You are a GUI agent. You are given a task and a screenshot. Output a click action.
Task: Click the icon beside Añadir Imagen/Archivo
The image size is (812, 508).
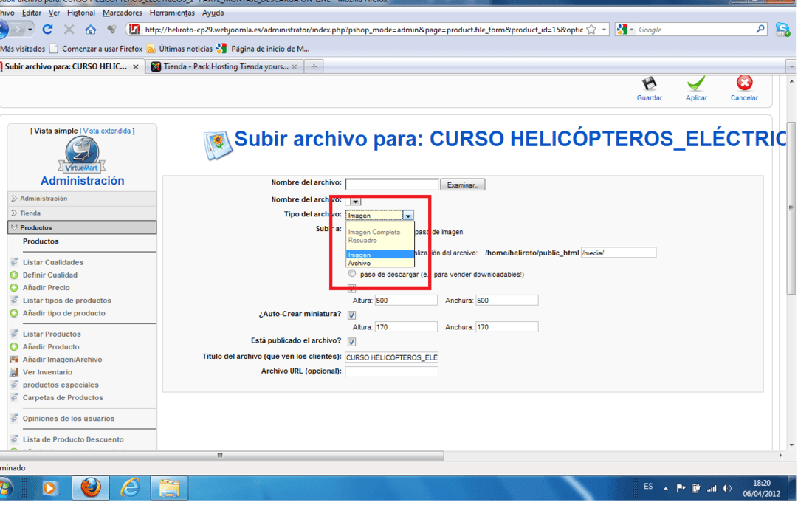tap(15, 360)
